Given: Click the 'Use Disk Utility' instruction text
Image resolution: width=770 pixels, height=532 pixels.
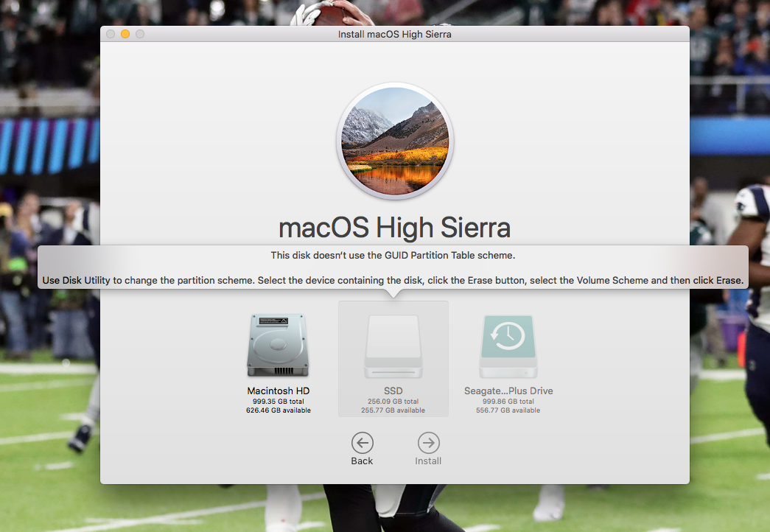Looking at the screenshot, I should click(393, 281).
